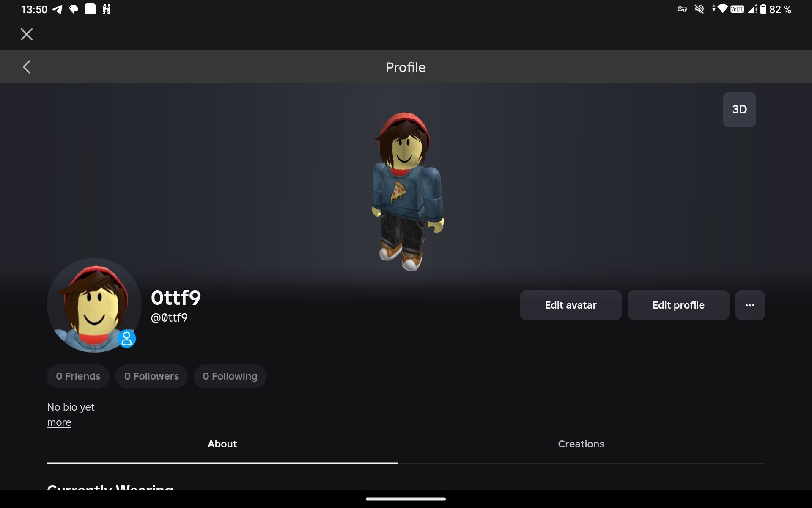This screenshot has width=812, height=508.
Task: Open the three-dots more options menu
Action: pyautogui.click(x=750, y=305)
